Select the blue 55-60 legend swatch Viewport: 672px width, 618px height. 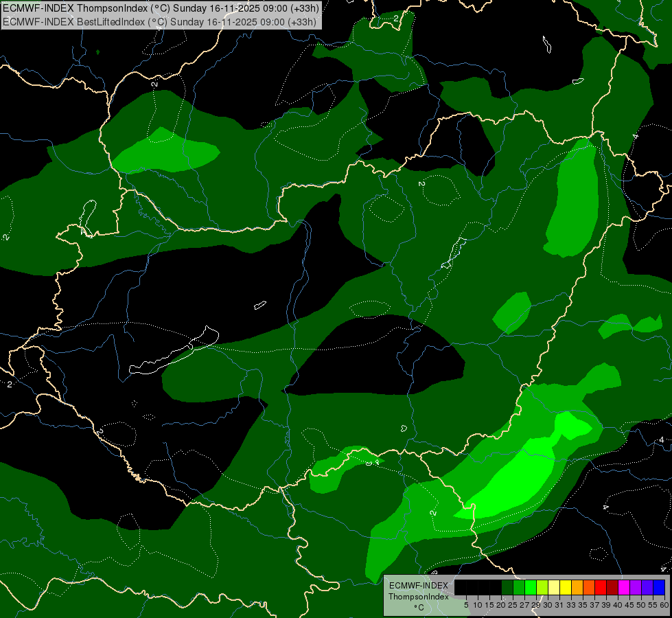click(x=659, y=587)
